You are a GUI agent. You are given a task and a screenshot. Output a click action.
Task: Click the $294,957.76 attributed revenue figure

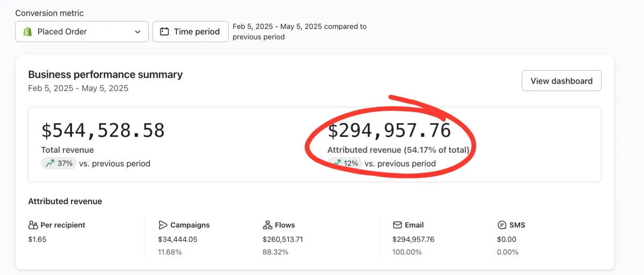389,131
